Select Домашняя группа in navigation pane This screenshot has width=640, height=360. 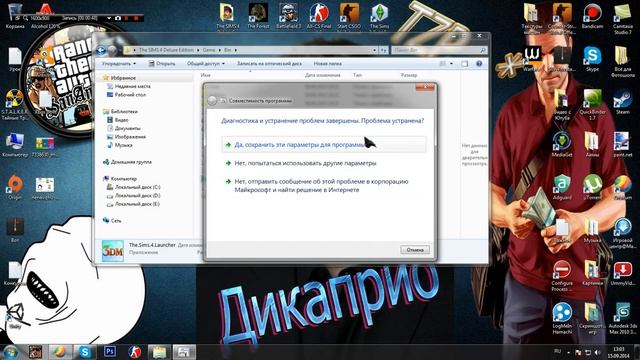tap(127, 162)
